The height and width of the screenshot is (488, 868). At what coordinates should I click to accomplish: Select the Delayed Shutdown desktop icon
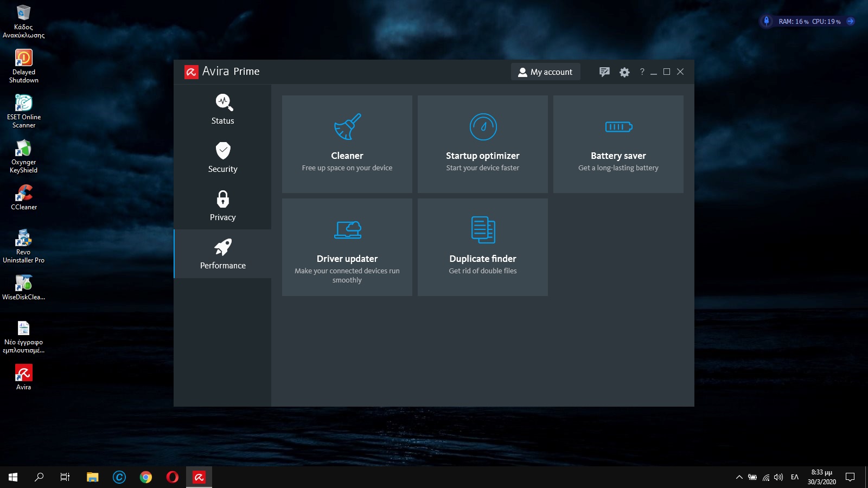tap(23, 67)
